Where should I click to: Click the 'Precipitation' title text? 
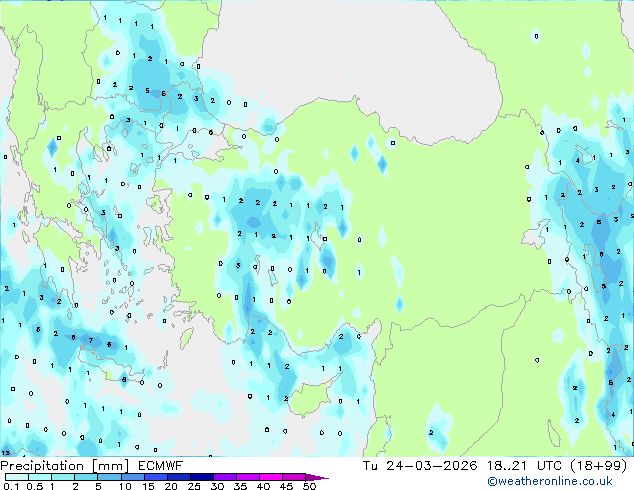pyautogui.click(x=42, y=466)
